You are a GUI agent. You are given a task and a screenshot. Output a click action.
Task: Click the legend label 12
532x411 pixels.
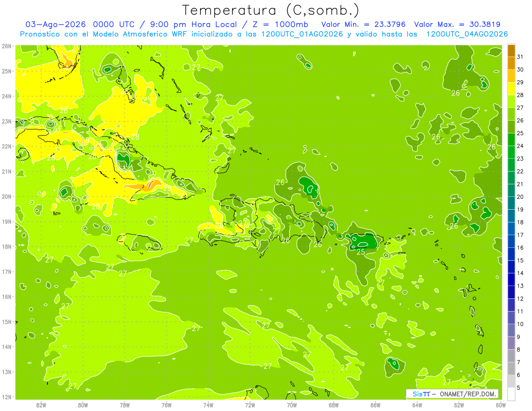click(520, 299)
